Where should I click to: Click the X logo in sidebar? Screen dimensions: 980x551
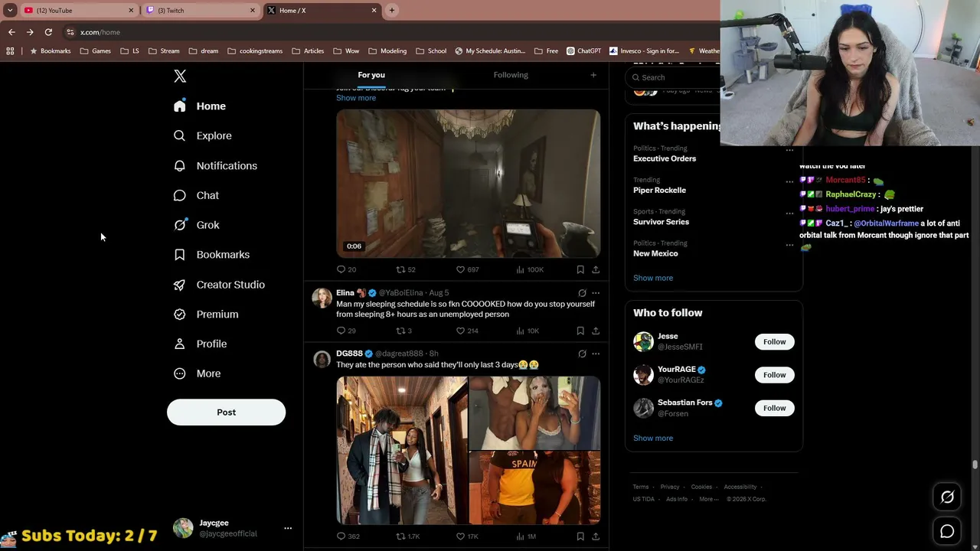(180, 76)
